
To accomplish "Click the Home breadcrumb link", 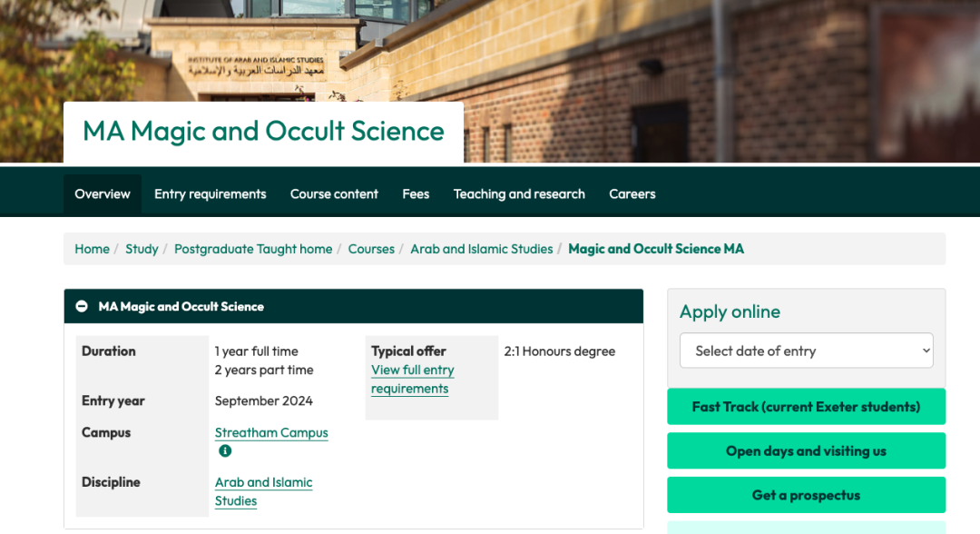I will (92, 249).
